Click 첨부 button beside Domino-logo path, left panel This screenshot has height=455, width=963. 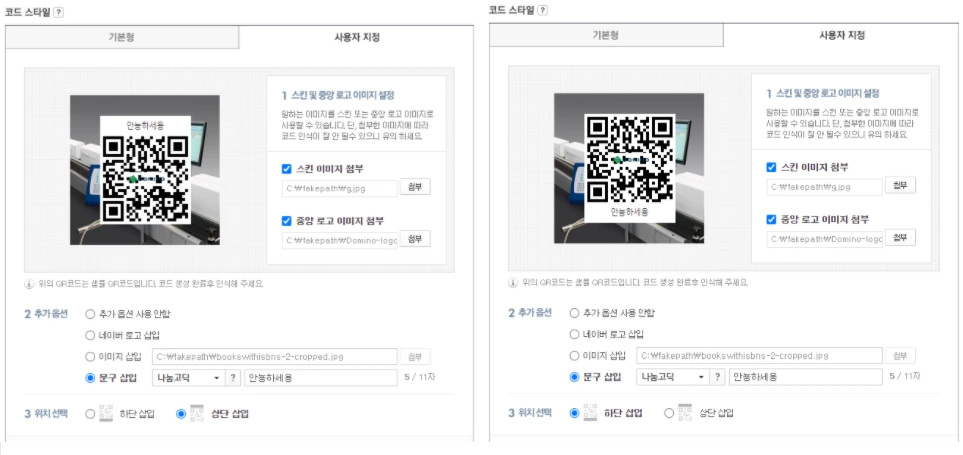415,239
